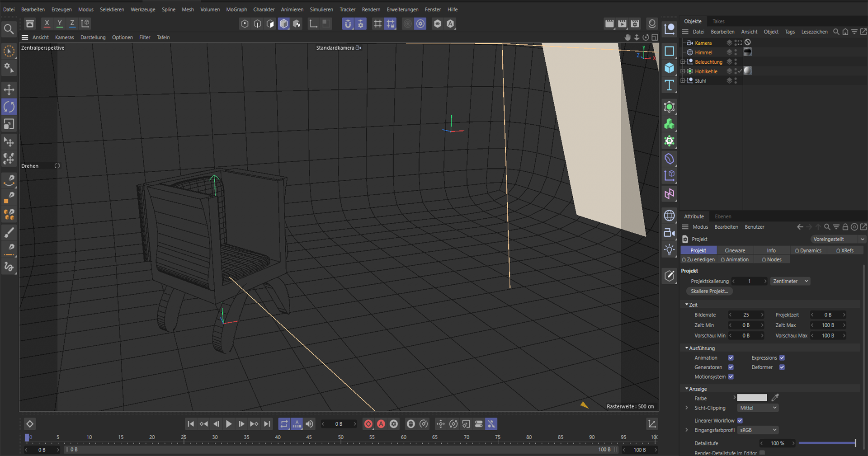Switch to the Takes tab
This screenshot has width=868, height=456.
[718, 21]
